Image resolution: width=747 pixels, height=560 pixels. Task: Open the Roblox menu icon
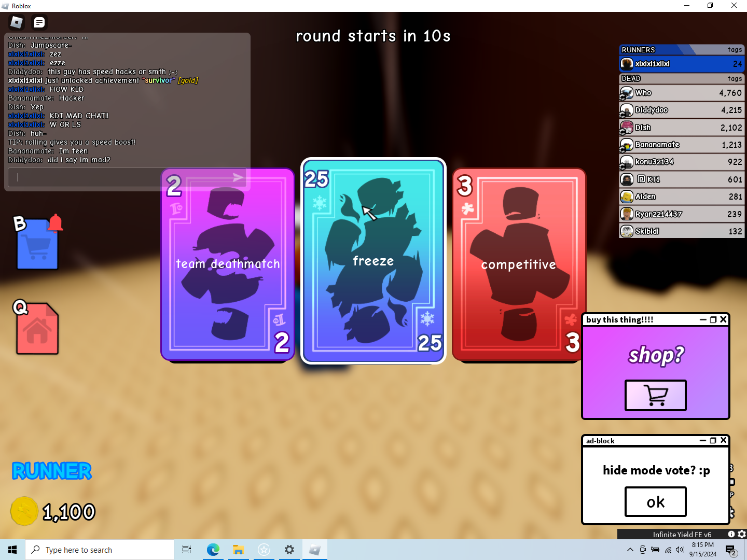click(17, 22)
